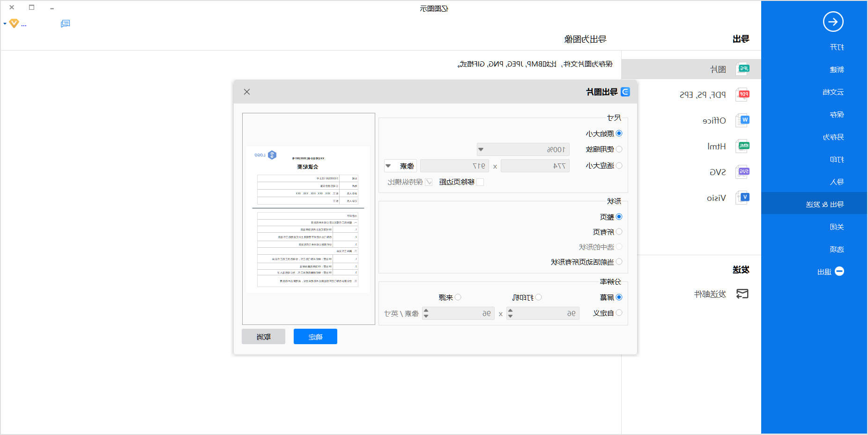This screenshot has width=868, height=435.
Task: Click the horizontal resolution stepper arrows
Action: click(510, 313)
